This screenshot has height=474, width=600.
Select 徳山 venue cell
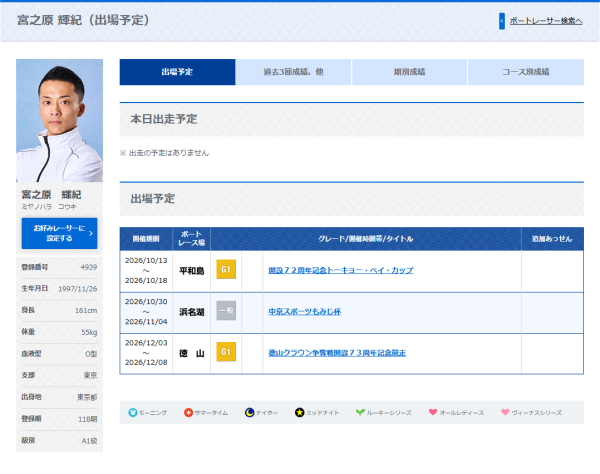(191, 353)
